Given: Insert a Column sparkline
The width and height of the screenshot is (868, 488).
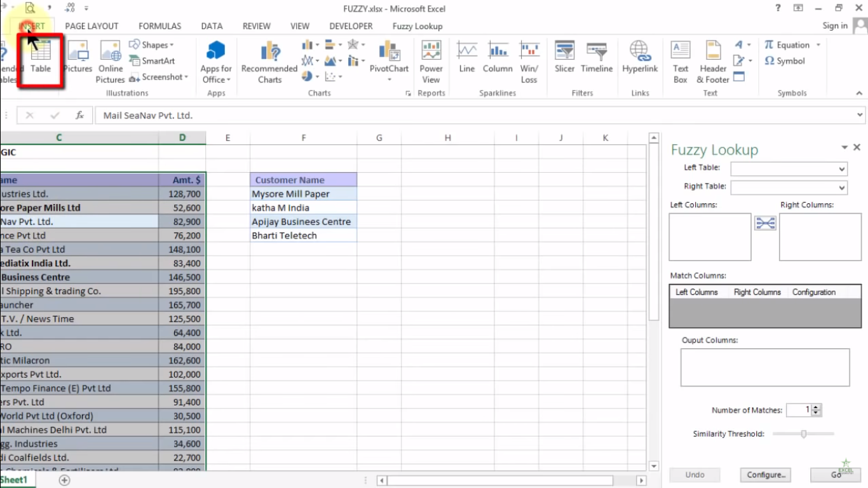Looking at the screenshot, I should pos(498,57).
